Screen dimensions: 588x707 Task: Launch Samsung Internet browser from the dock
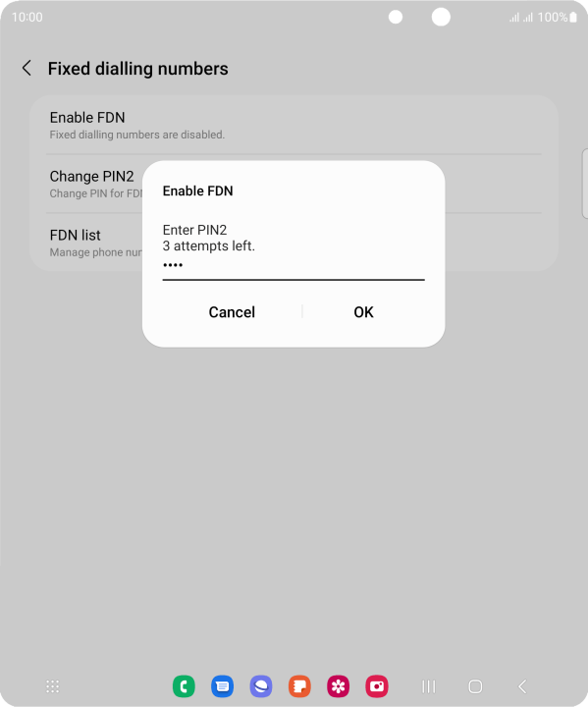(x=261, y=686)
